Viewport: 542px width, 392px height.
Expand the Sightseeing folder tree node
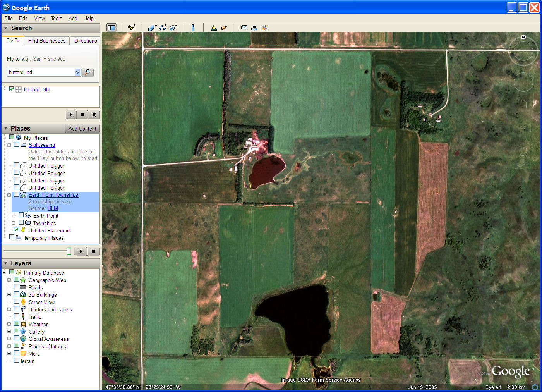9,145
